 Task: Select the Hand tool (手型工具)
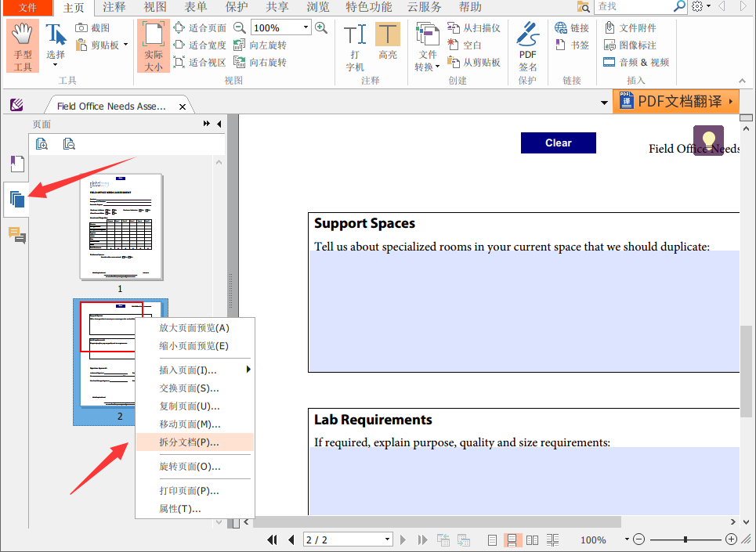point(24,46)
